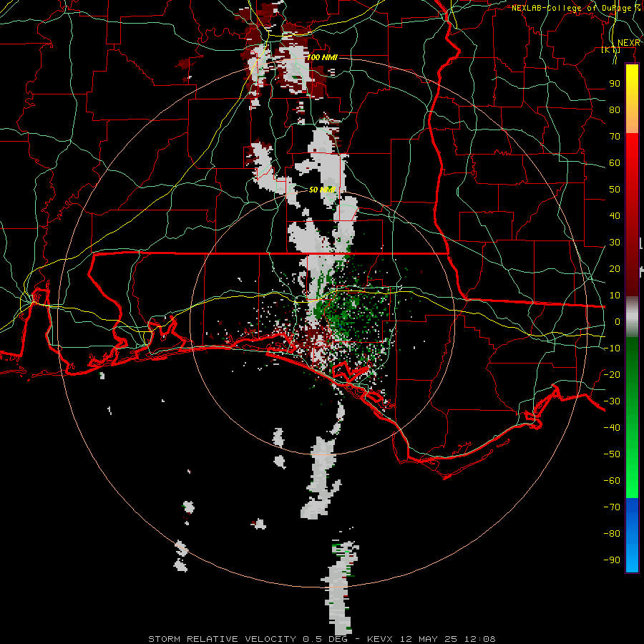Image resolution: width=644 pixels, height=644 pixels.
Task: Click the 40 value on the velocity scale
Action: tap(615, 216)
